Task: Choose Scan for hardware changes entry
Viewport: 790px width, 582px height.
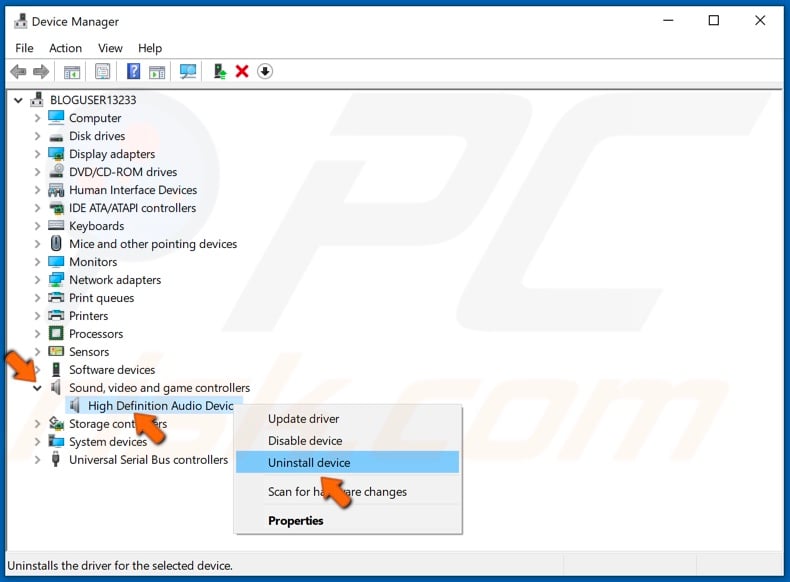Action: point(348,492)
